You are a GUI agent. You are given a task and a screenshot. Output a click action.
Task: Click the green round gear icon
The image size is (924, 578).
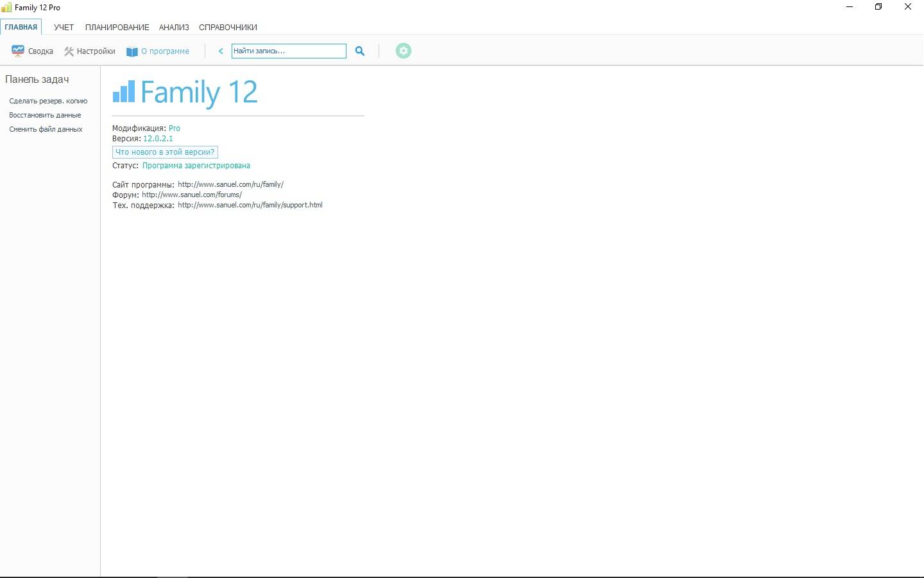click(404, 51)
